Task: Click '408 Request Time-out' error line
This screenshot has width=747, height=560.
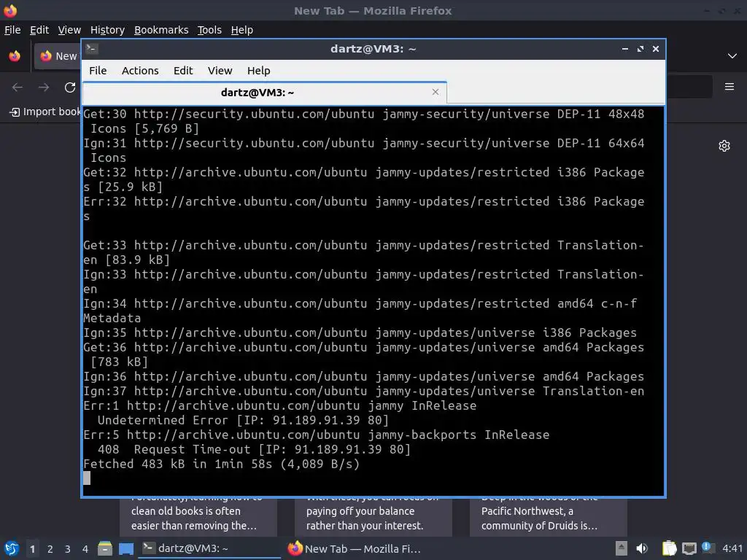Action: pyautogui.click(x=254, y=449)
